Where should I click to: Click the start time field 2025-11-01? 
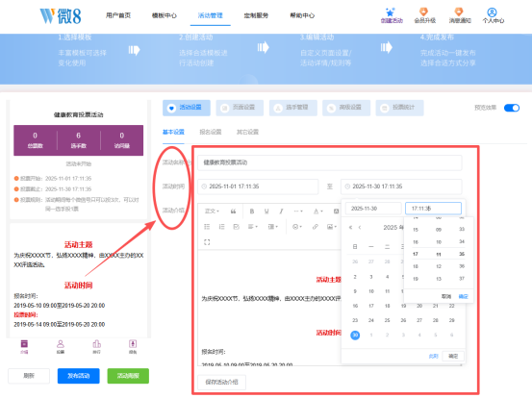(258, 187)
